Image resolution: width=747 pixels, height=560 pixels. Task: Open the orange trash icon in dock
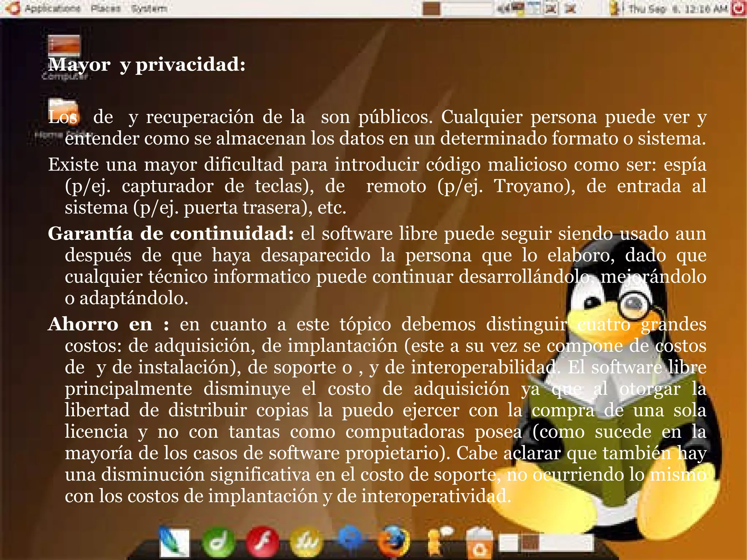coord(480,542)
